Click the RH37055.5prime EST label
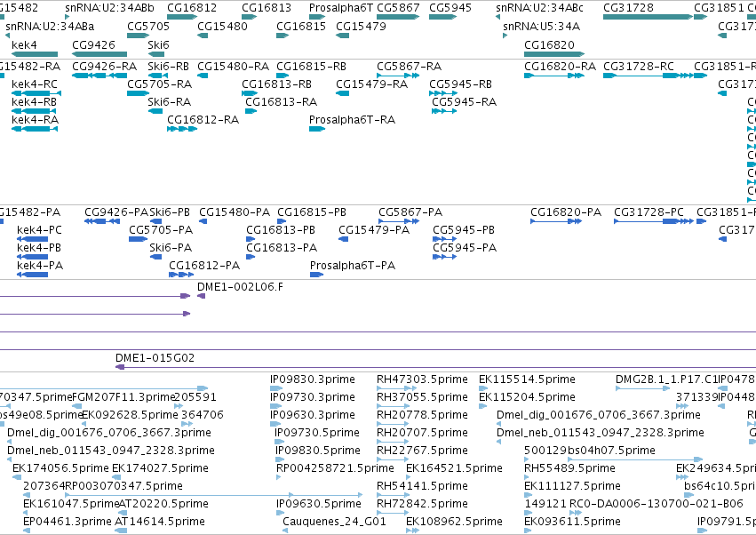 click(x=422, y=397)
